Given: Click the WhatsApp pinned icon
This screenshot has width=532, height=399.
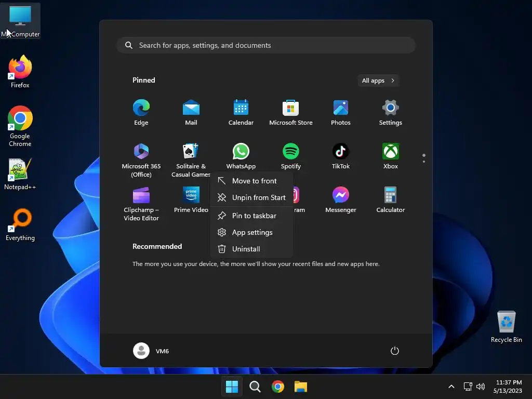Looking at the screenshot, I should coord(241,156).
